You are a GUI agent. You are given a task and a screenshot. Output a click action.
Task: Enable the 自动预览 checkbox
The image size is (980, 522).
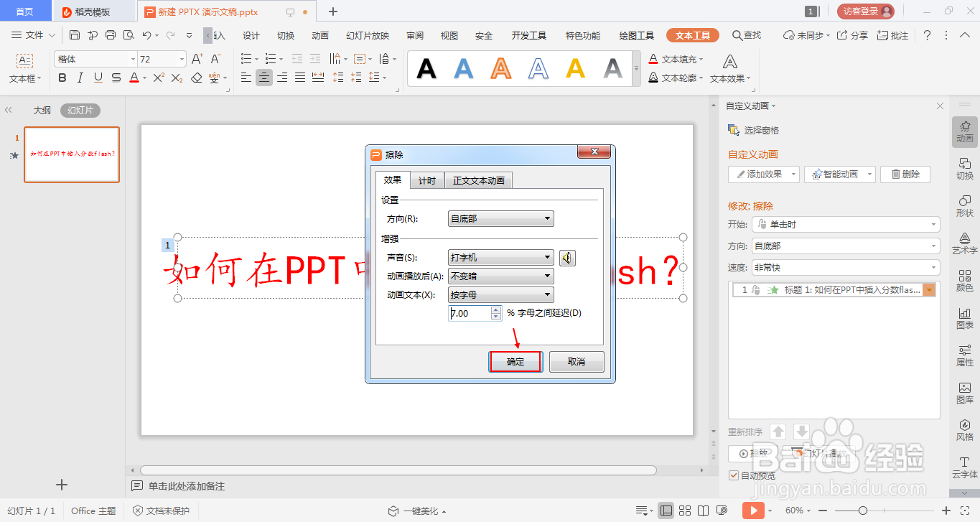[x=734, y=475]
